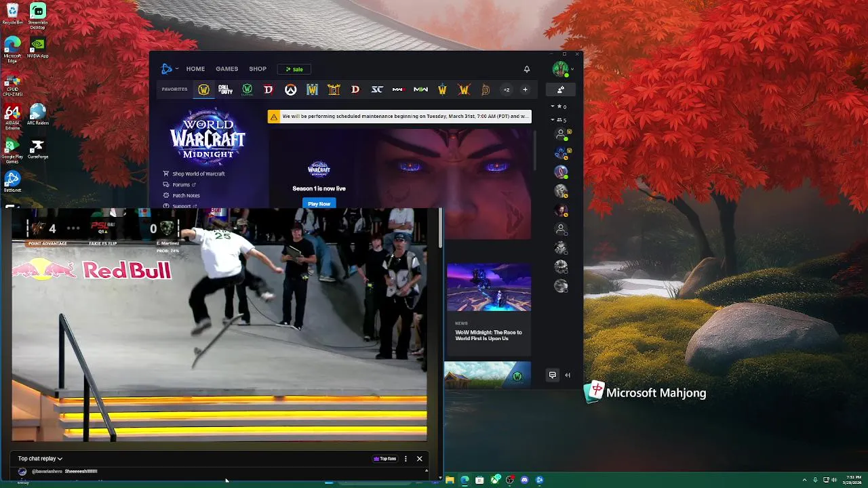Open Discord from the taskbar
The height and width of the screenshot is (488, 868).
(524, 480)
